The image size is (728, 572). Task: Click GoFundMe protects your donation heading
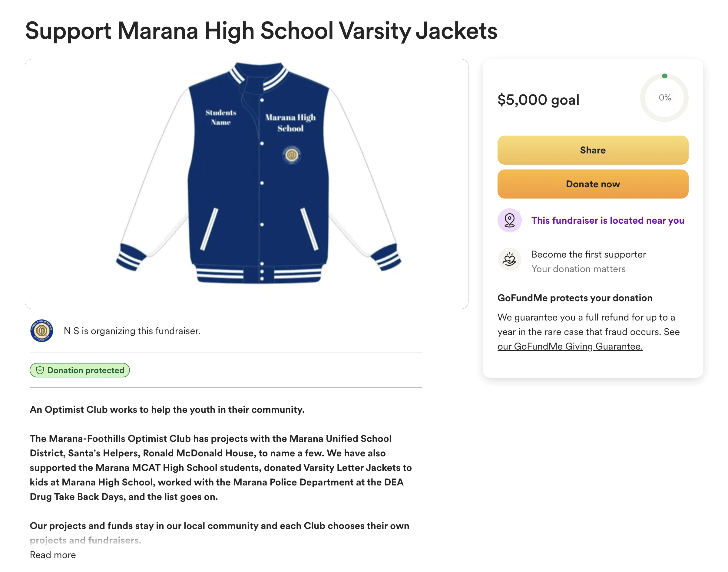pyautogui.click(x=575, y=298)
